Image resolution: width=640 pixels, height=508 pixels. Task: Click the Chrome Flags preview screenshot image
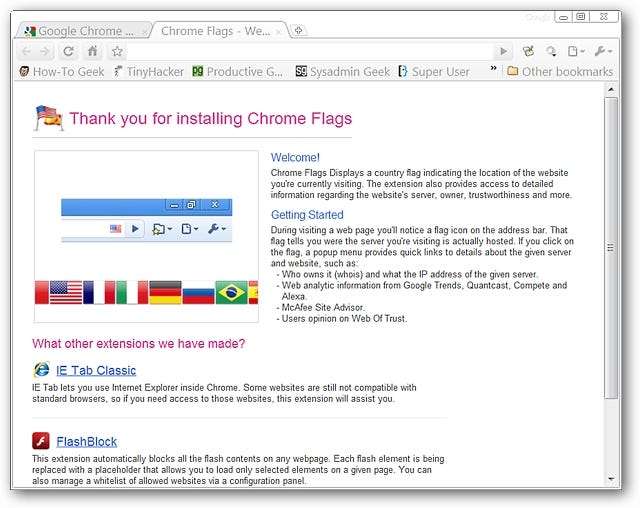146,236
